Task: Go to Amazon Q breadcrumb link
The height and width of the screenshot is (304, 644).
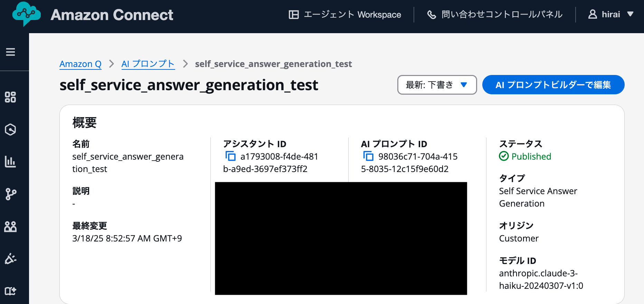Action: point(80,64)
